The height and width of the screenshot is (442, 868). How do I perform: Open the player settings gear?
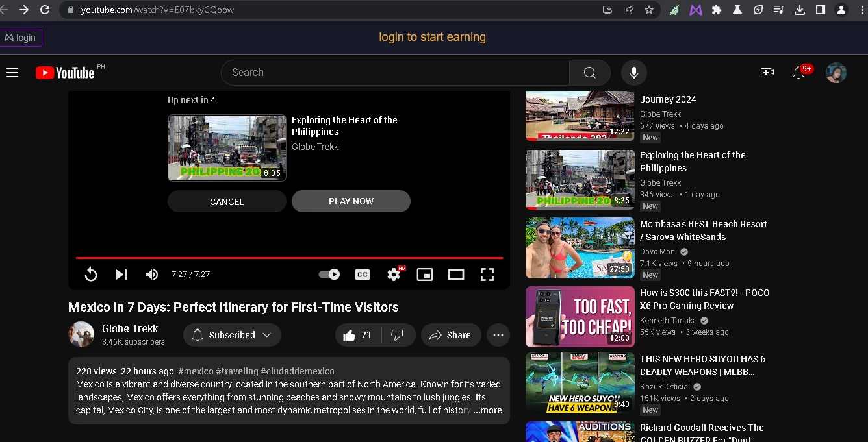[x=394, y=275]
